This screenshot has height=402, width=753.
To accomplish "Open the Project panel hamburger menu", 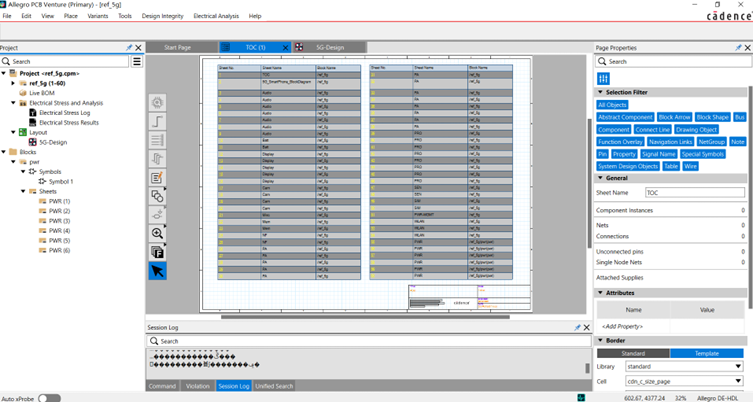I will [x=137, y=61].
